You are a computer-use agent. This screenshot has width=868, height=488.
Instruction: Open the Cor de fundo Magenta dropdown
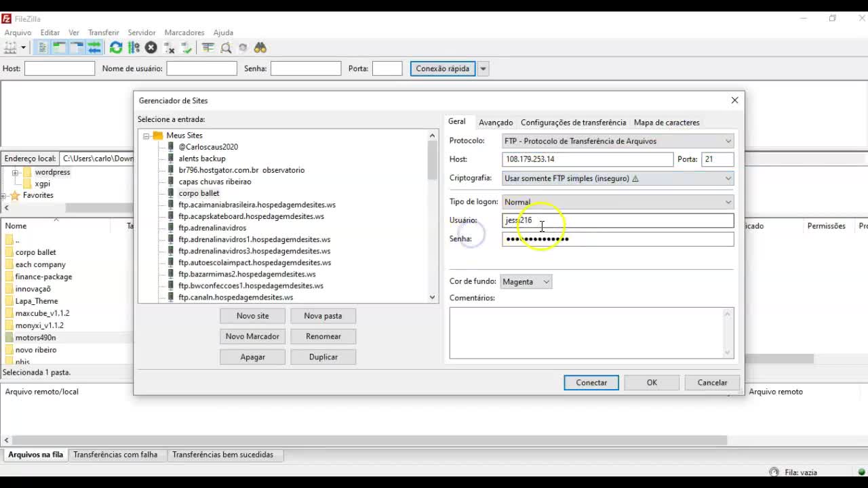(526, 282)
